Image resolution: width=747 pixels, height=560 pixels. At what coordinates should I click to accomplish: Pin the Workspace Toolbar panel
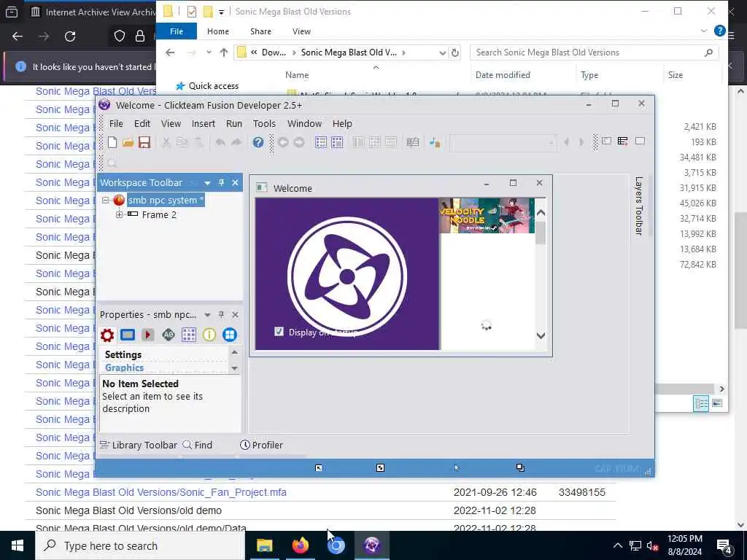tap(221, 182)
